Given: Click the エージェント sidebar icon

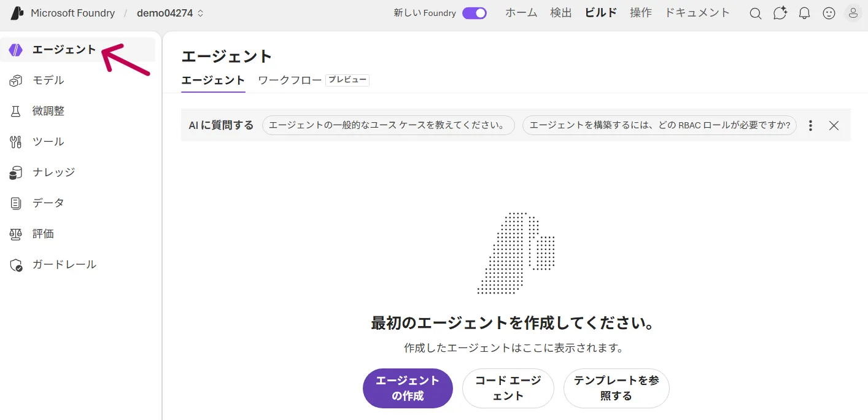Looking at the screenshot, I should [16, 50].
